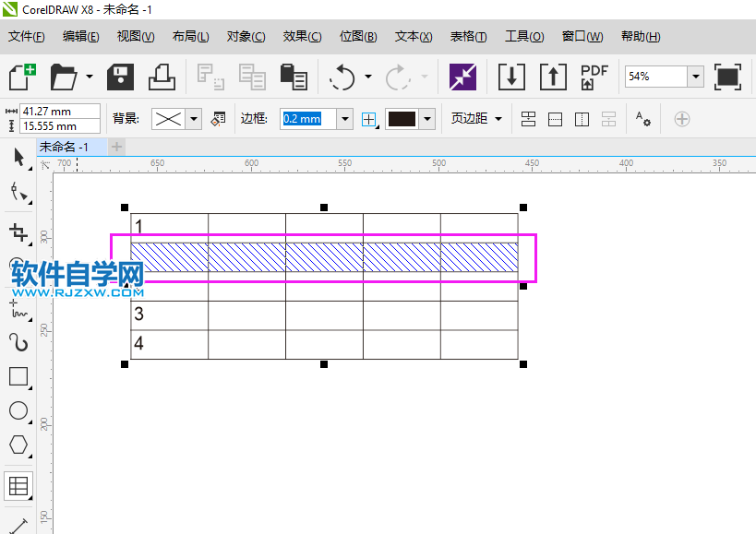The width and height of the screenshot is (756, 534).
Task: Open the 布局 menu
Action: 190,37
